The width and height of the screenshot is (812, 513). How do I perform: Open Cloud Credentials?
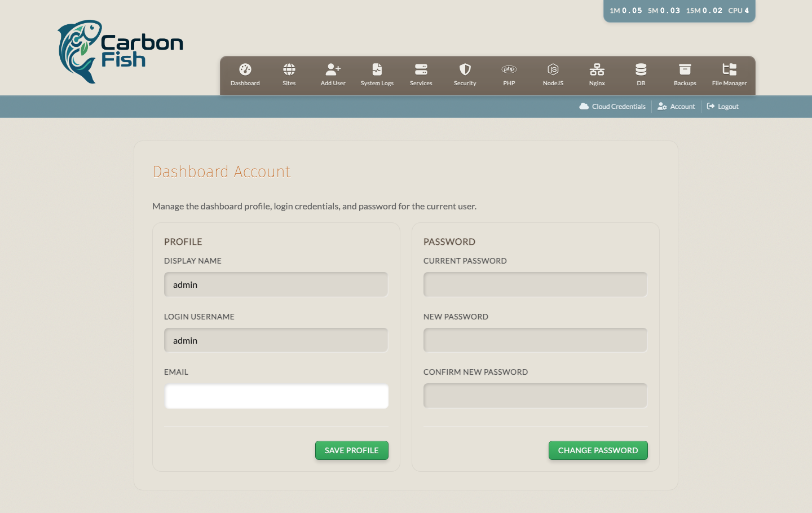click(x=612, y=106)
